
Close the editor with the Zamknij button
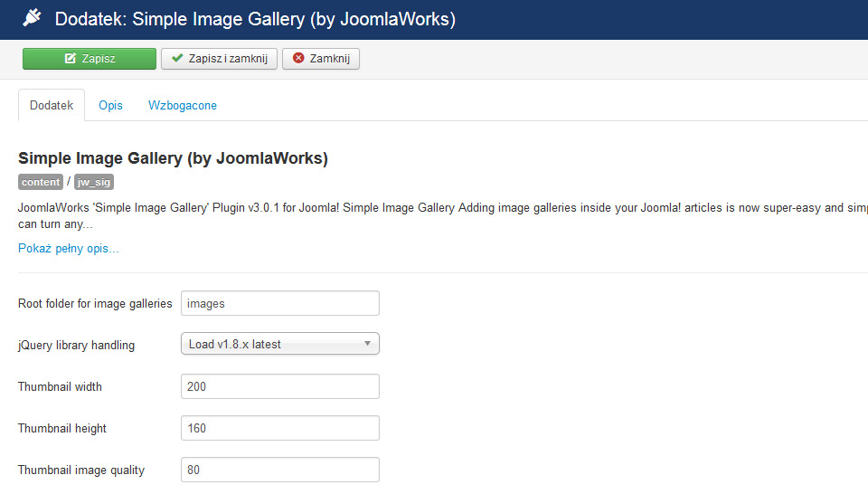point(321,59)
